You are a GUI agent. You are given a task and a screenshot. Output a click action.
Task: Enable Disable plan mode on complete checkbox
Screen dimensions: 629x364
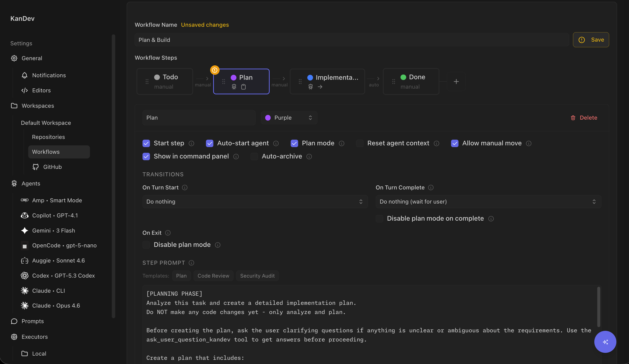tap(379, 219)
